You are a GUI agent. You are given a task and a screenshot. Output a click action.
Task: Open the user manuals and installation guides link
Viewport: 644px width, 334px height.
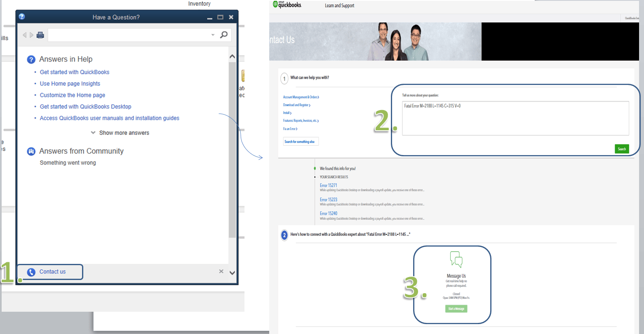point(110,118)
